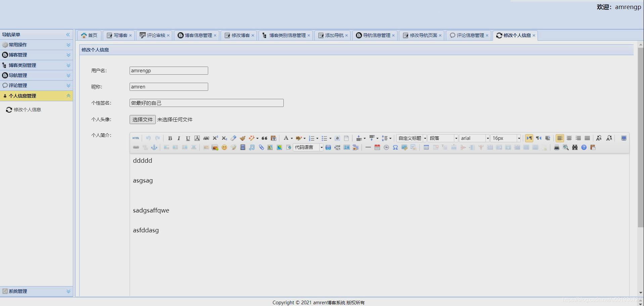Close the 修改博客 tab
This screenshot has height=306, width=644.
[x=253, y=35]
